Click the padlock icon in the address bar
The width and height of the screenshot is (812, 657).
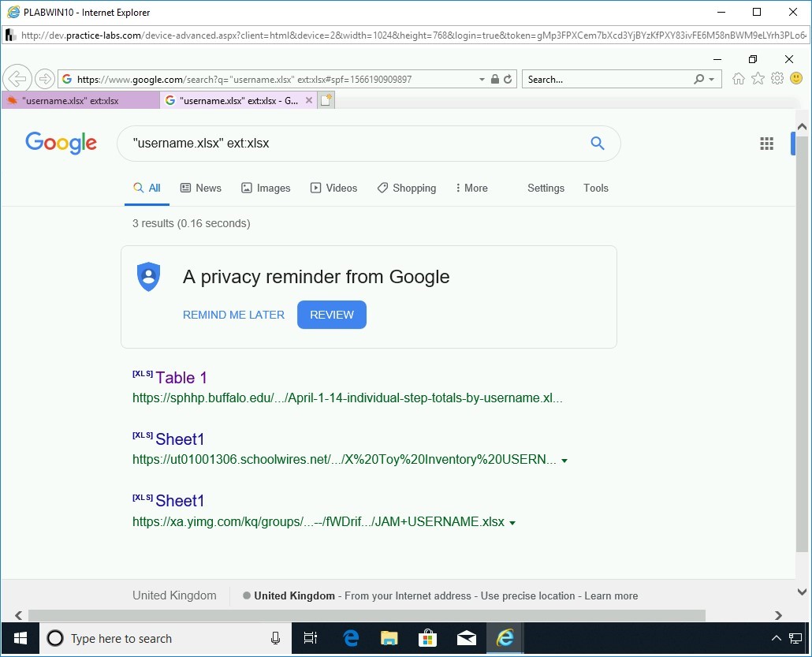click(x=494, y=79)
